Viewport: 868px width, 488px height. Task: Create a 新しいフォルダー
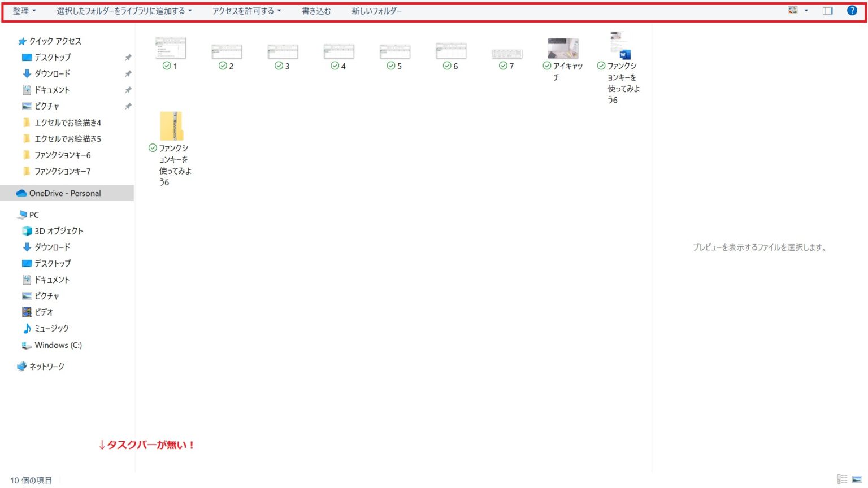point(376,11)
